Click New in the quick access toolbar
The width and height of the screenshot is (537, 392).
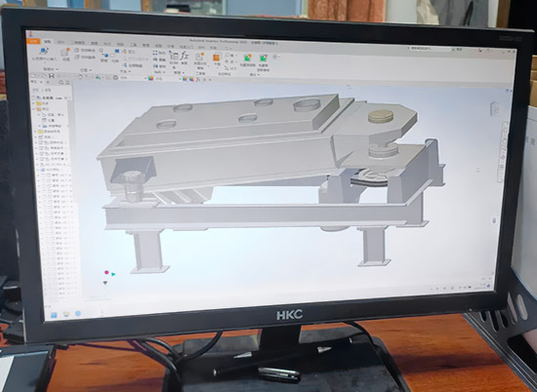33,76
